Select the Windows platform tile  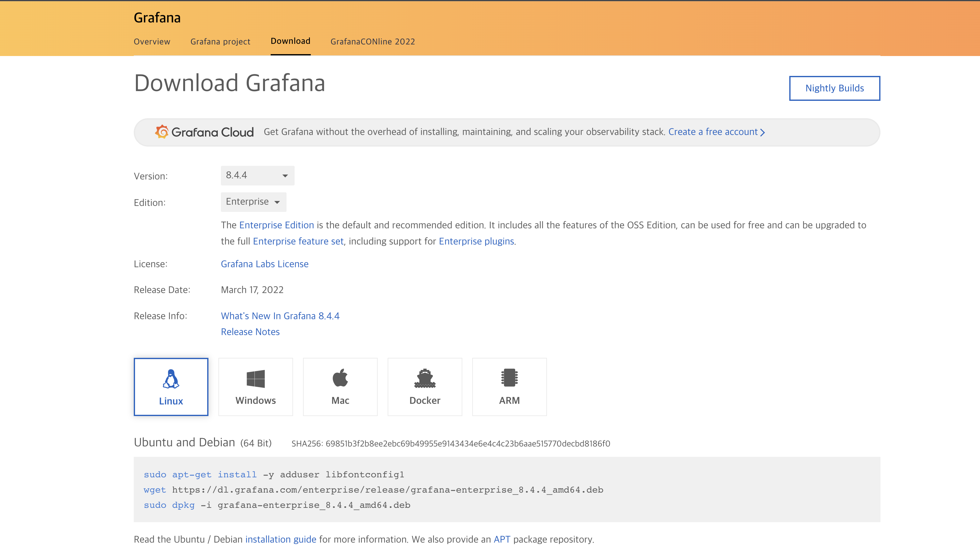pos(255,387)
